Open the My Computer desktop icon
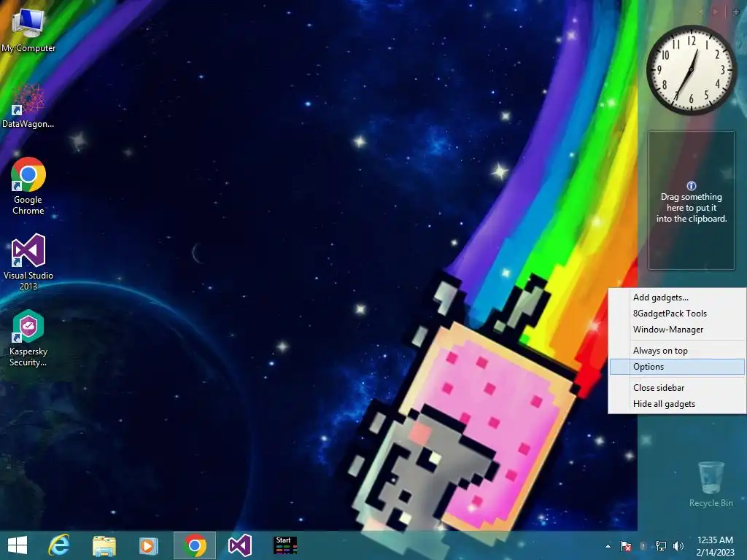This screenshot has width=747, height=560. [x=28, y=29]
